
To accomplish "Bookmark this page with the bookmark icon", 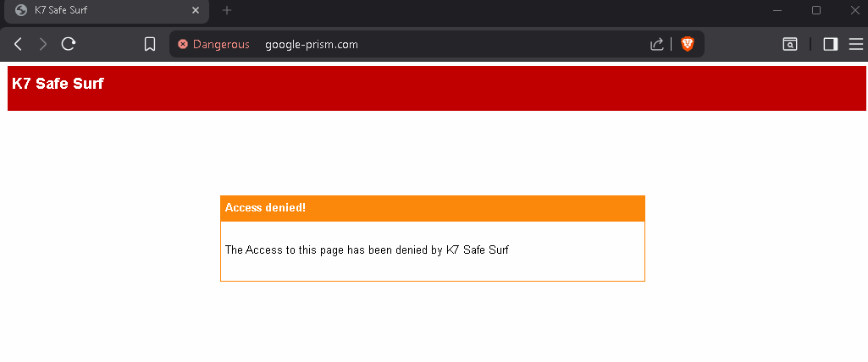I will point(149,44).
